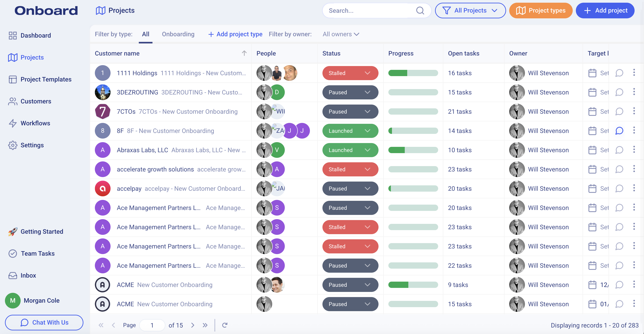The width and height of the screenshot is (644, 334).
Task: Click the Add project button
Action: pyautogui.click(x=605, y=11)
